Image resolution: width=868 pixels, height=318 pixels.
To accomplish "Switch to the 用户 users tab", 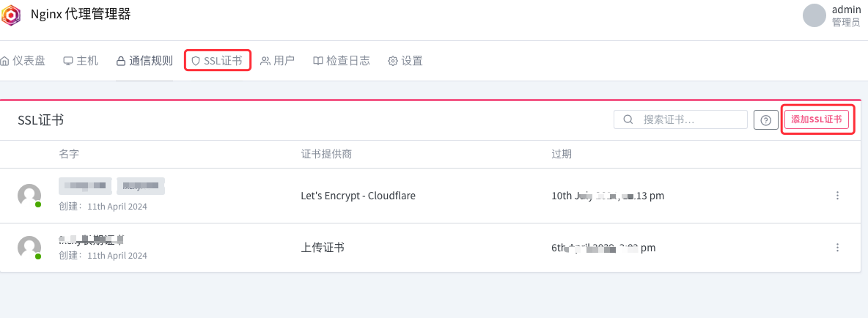I will 277,61.
